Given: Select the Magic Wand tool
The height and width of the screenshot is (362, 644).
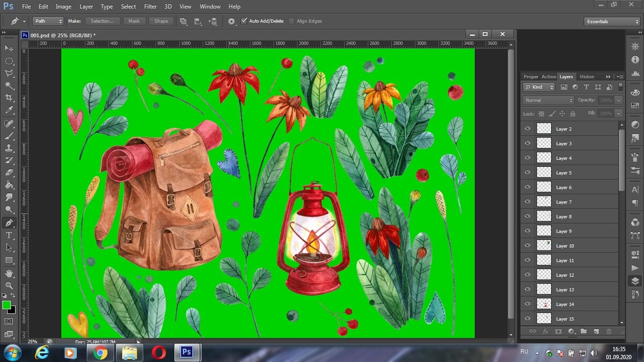Looking at the screenshot, I should (x=9, y=85).
